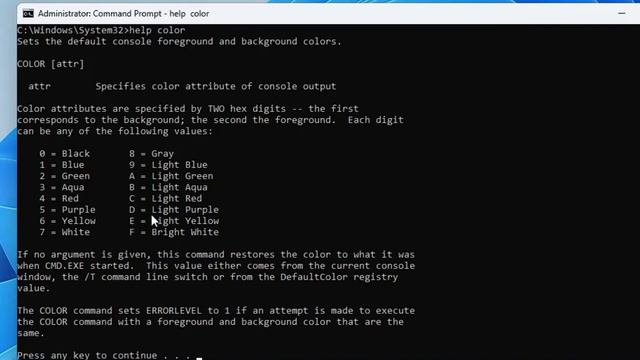Select the 'A = Light Green' entry
This screenshot has height=360, width=640.
click(171, 176)
